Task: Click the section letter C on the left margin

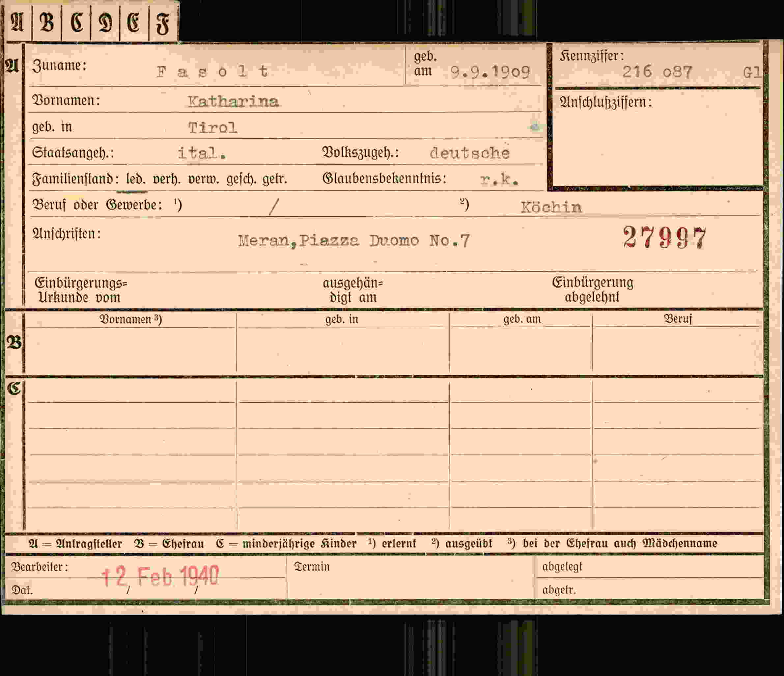Action: point(14,388)
